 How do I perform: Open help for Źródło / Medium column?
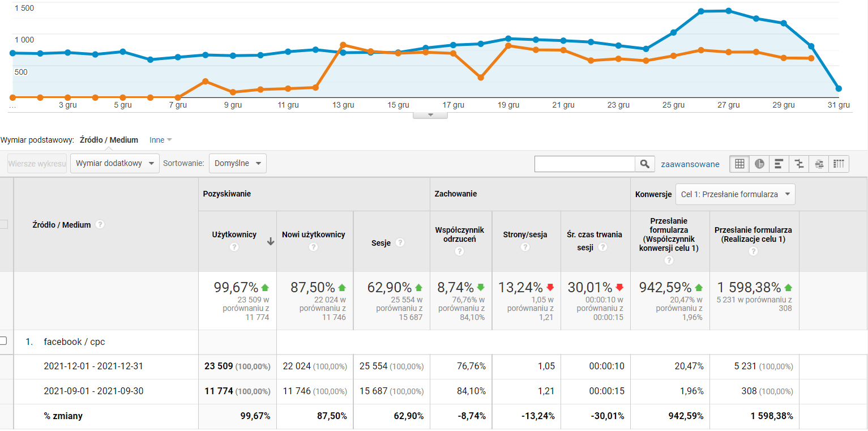click(x=100, y=225)
